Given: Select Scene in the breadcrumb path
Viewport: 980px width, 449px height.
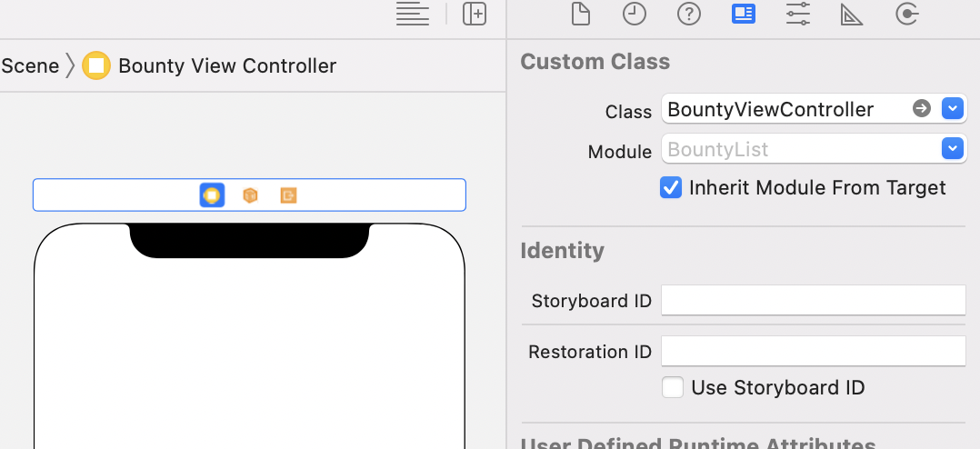Looking at the screenshot, I should 29,65.
